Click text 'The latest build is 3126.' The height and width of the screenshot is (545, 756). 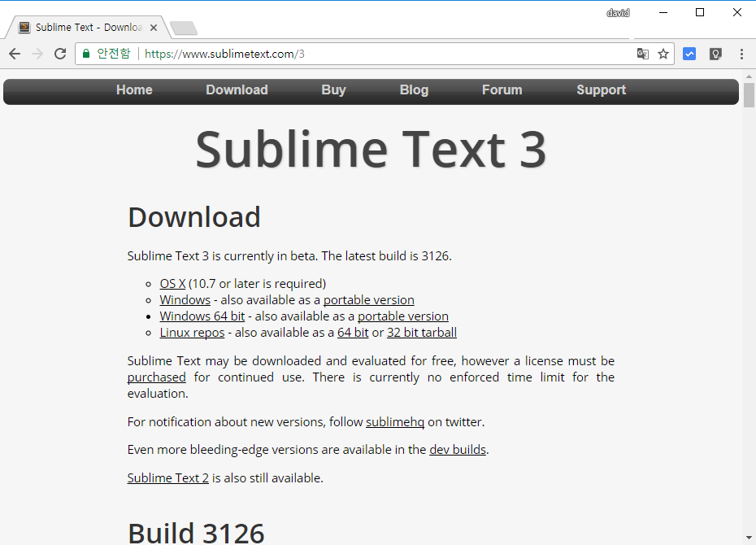[x=387, y=256]
